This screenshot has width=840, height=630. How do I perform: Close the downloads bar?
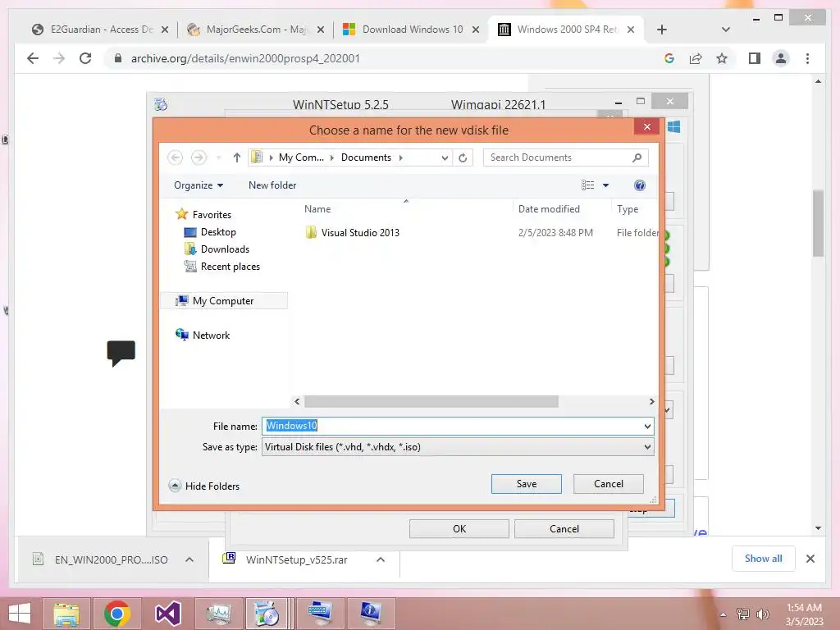(810, 559)
